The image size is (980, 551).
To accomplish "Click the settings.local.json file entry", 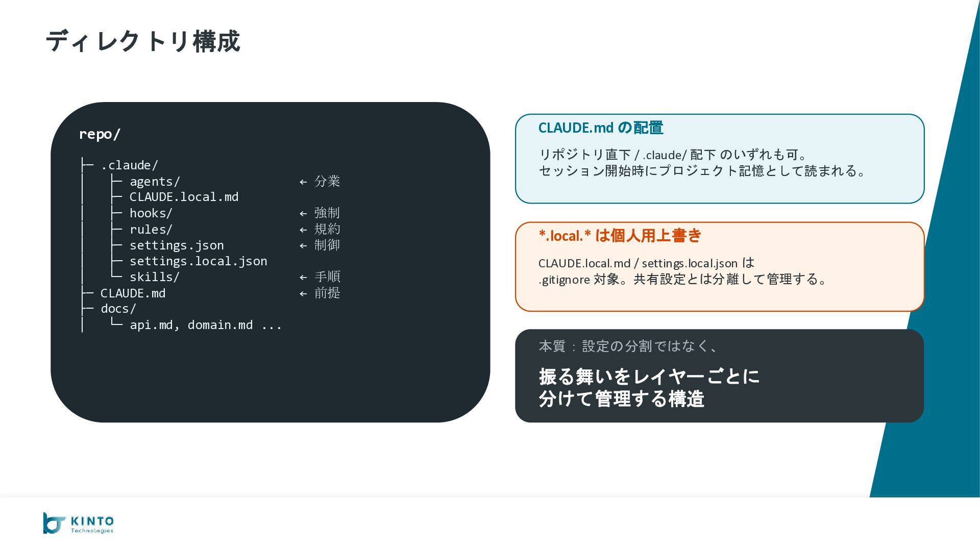I will (x=198, y=261).
